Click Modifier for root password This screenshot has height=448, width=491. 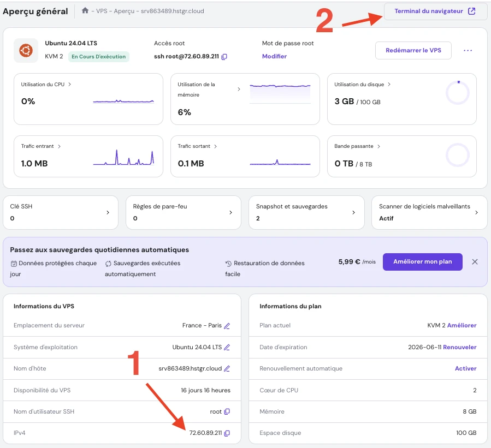pyautogui.click(x=274, y=57)
